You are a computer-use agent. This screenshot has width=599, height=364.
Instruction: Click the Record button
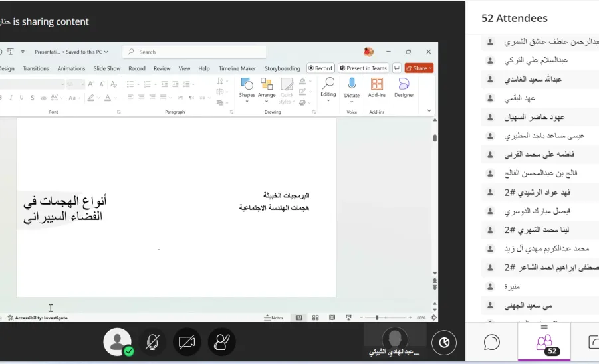(320, 68)
